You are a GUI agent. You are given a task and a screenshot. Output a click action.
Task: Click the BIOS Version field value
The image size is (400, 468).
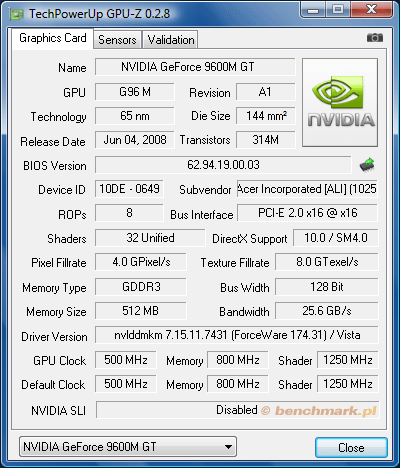point(223,165)
